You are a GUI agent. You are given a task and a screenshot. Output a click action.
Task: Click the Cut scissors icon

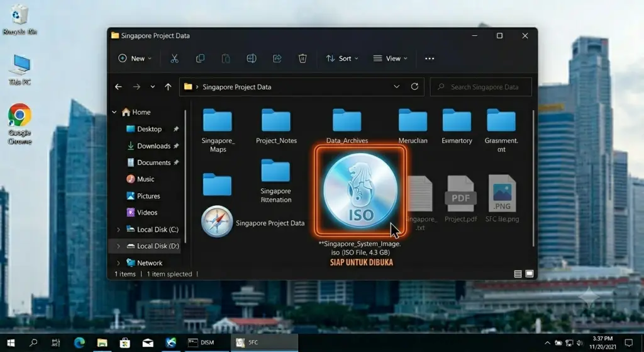(175, 59)
